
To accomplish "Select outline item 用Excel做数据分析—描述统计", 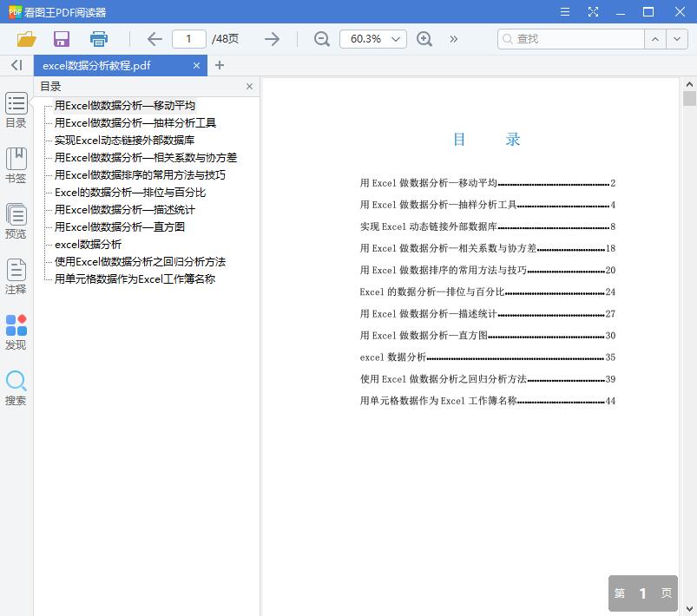I will coord(124,210).
